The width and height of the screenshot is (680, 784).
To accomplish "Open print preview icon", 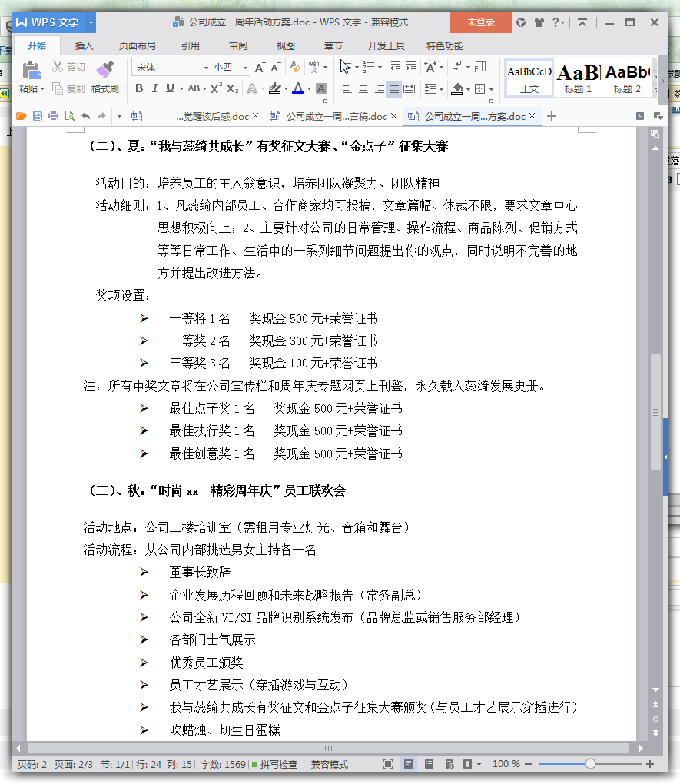I will point(69,116).
